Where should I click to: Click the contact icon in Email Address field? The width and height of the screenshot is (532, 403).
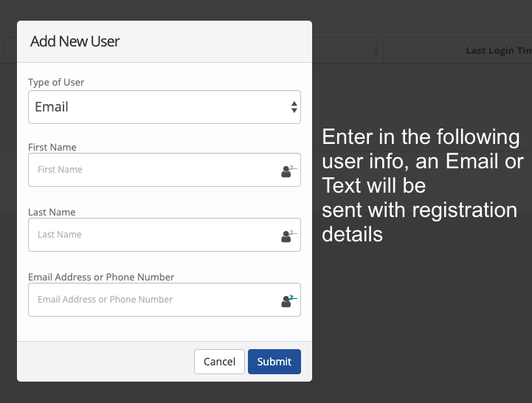pos(287,300)
